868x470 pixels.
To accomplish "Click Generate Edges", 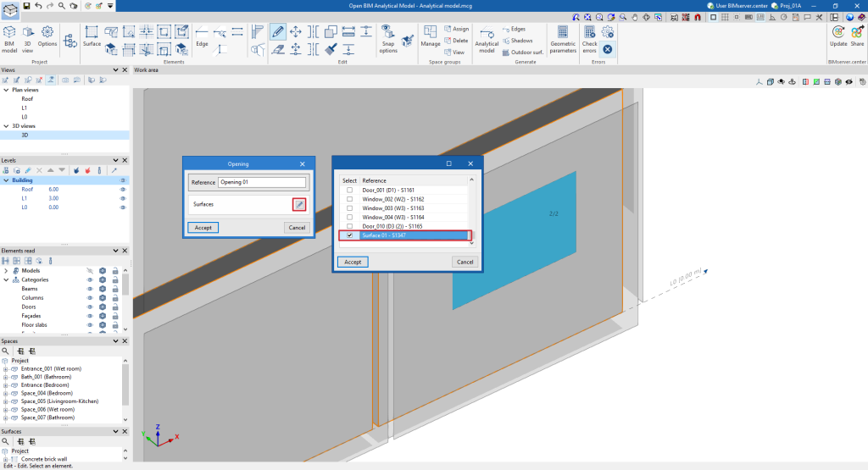I will 515,29.
